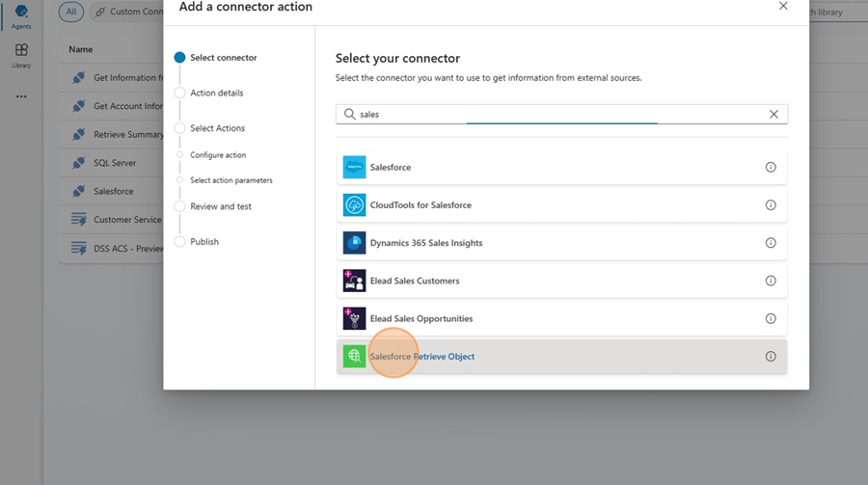Screen dimensions: 868x485
Task: Jump to the Review and test step
Action: pos(220,206)
